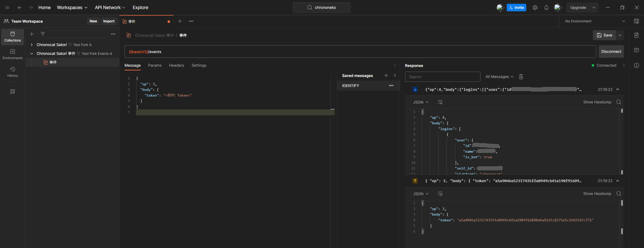Change the JSON format of op 4 message

click(x=421, y=102)
